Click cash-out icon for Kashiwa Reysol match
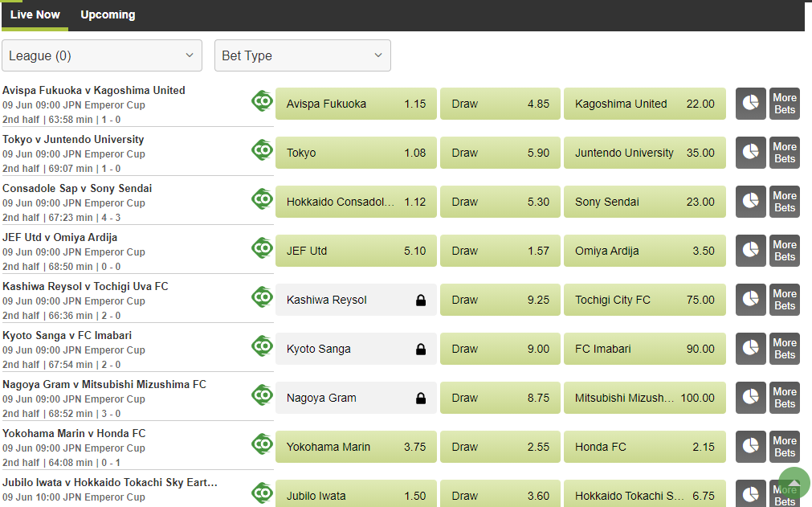812x507 pixels. (262, 297)
